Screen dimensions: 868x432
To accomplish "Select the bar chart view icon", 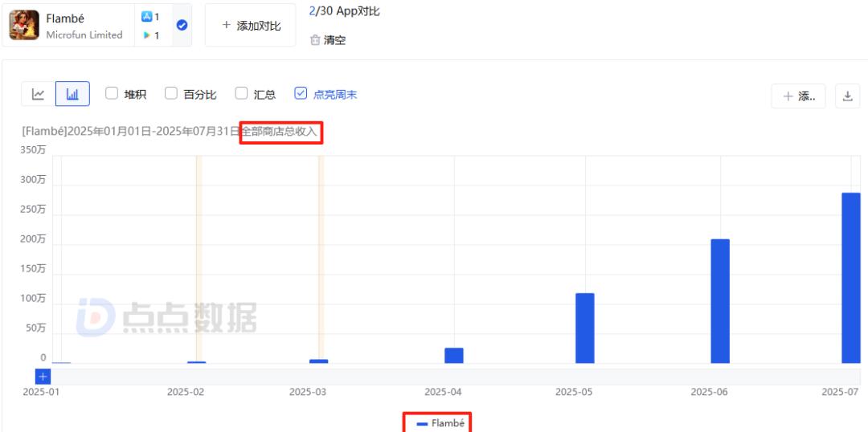I will (x=72, y=94).
